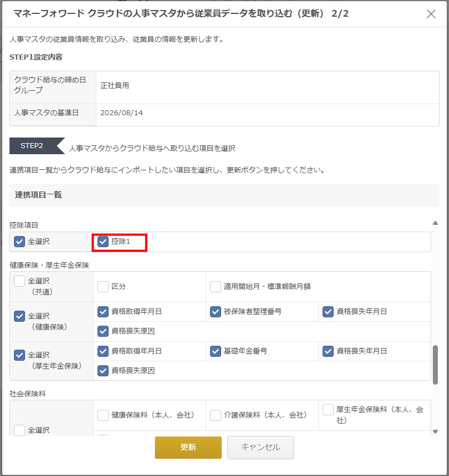Click the vertical scrollbar thumb of item list
The height and width of the screenshot is (476, 449).
[x=435, y=365]
